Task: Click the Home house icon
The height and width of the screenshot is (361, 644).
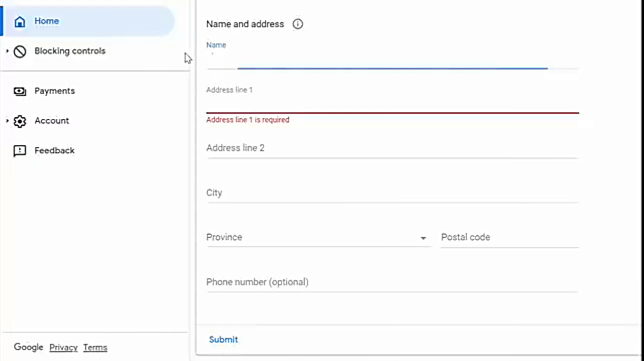Action: 20,22
